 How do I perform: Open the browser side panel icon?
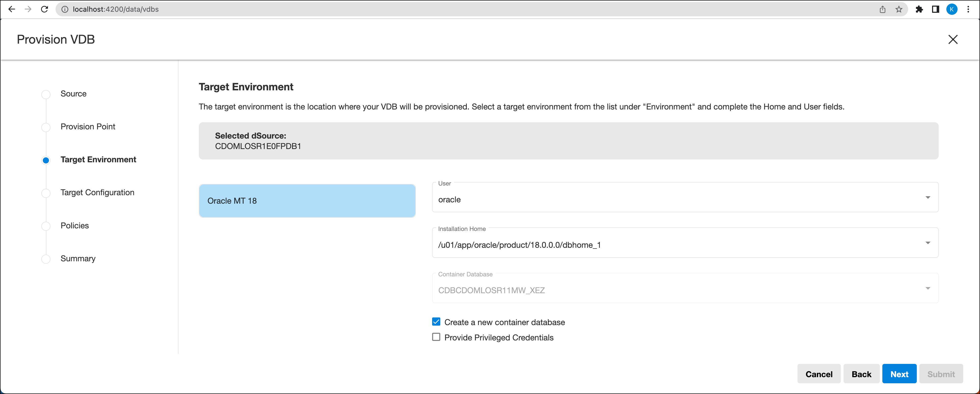(x=935, y=9)
